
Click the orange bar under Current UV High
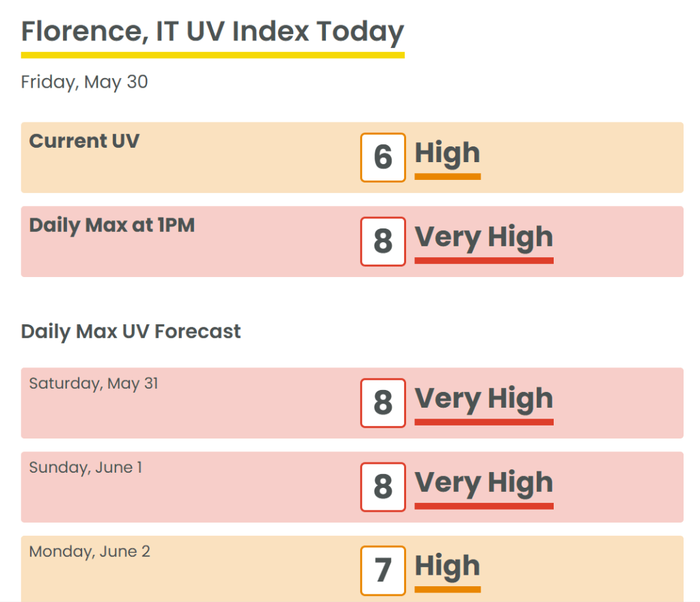pyautogui.click(x=447, y=176)
